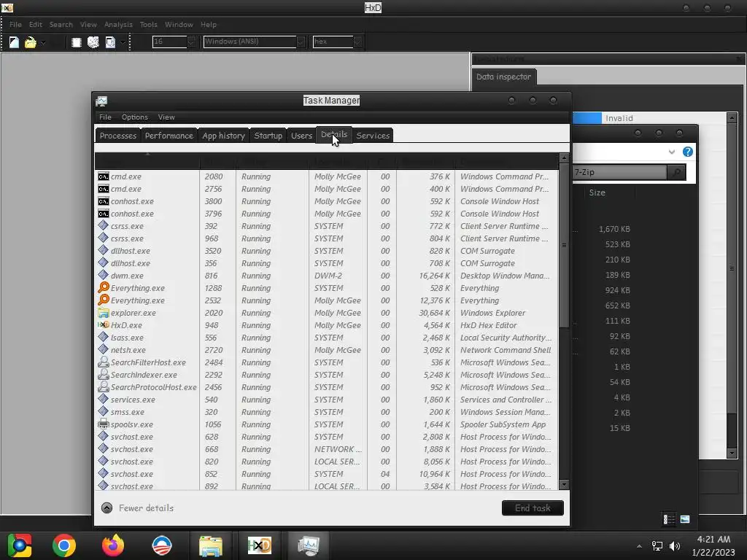Click the volume speaker icon in system tray

pos(675,546)
